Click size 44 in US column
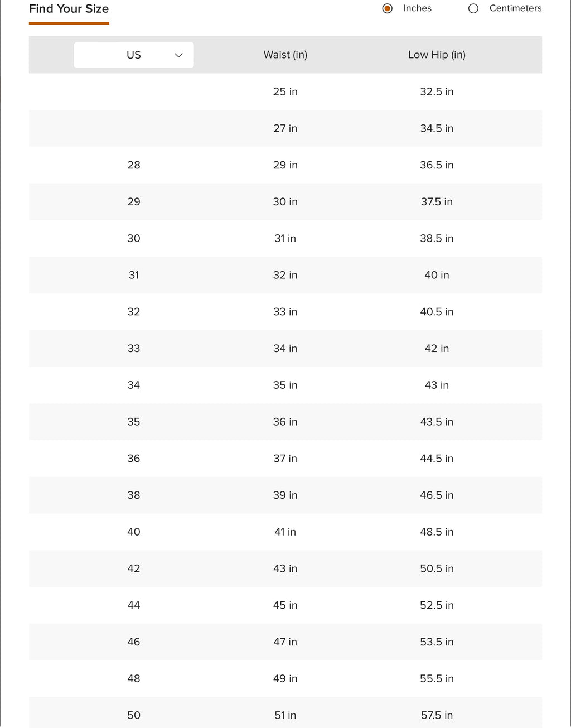 click(134, 605)
